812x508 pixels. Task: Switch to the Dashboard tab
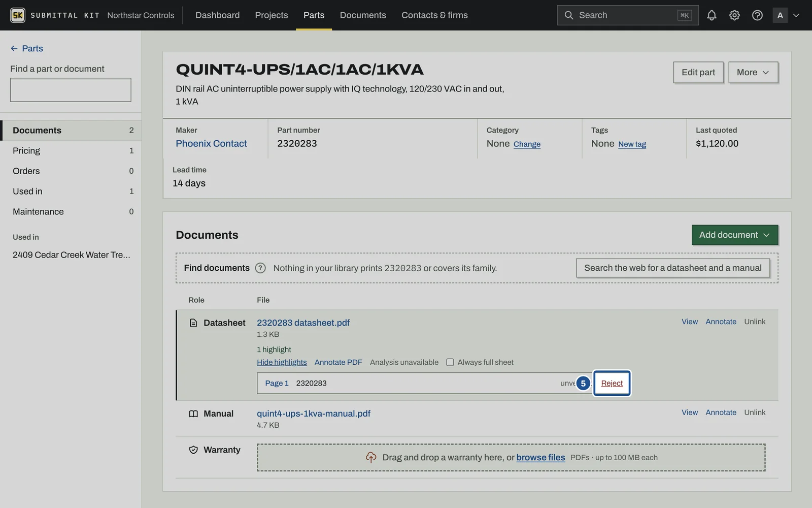pyautogui.click(x=217, y=15)
